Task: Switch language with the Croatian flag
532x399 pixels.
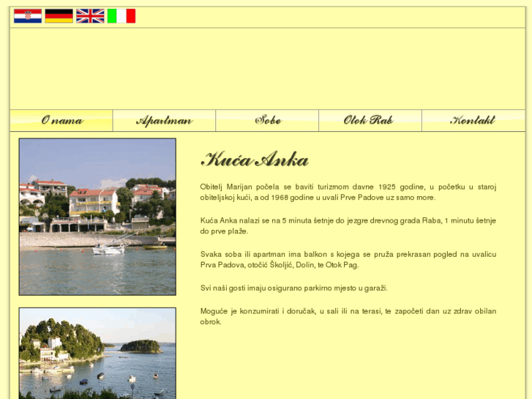Action: 28,16
